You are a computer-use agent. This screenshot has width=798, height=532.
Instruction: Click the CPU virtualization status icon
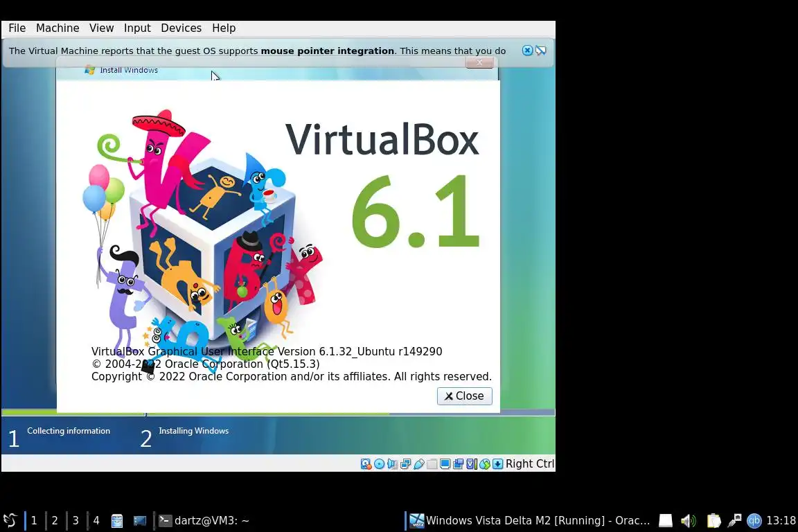[472, 464]
